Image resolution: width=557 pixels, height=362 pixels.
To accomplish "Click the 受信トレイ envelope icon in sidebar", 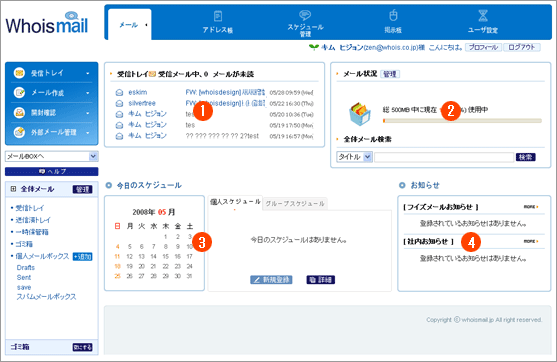I will tap(19, 73).
